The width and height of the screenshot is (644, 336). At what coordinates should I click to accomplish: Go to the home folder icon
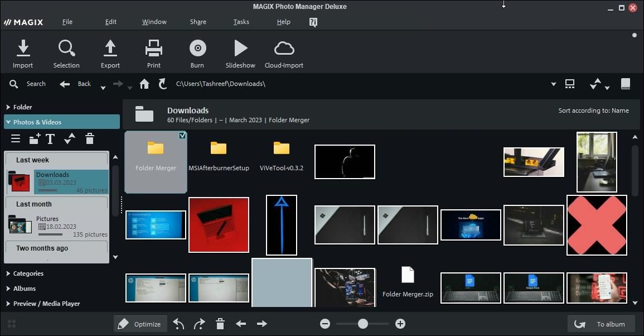[144, 84]
